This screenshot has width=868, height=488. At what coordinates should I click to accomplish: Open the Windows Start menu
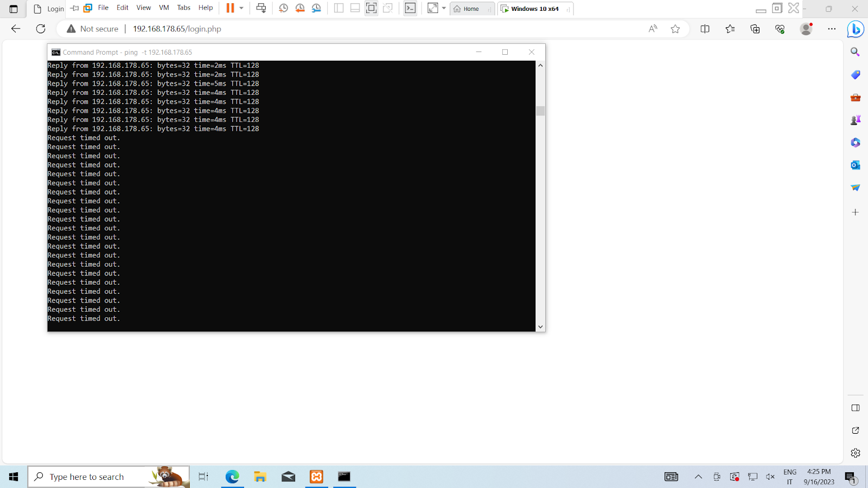click(14, 477)
